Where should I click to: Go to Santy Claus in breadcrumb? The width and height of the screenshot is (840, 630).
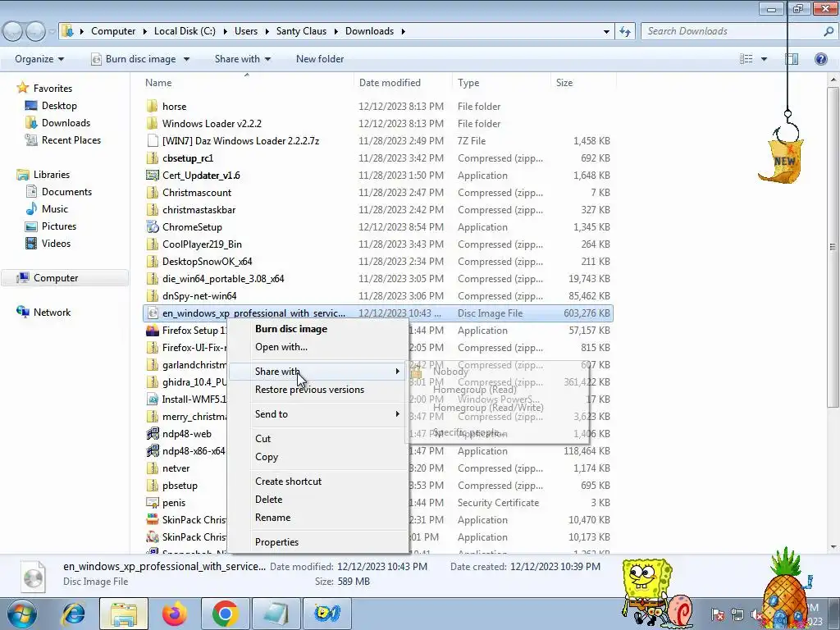click(x=301, y=31)
